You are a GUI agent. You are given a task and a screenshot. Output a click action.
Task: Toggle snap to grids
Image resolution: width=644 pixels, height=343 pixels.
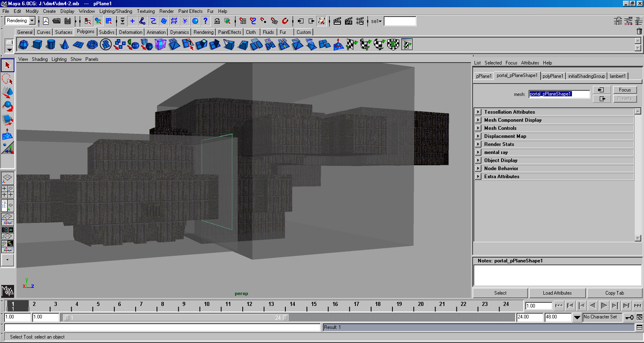pyautogui.click(x=243, y=21)
